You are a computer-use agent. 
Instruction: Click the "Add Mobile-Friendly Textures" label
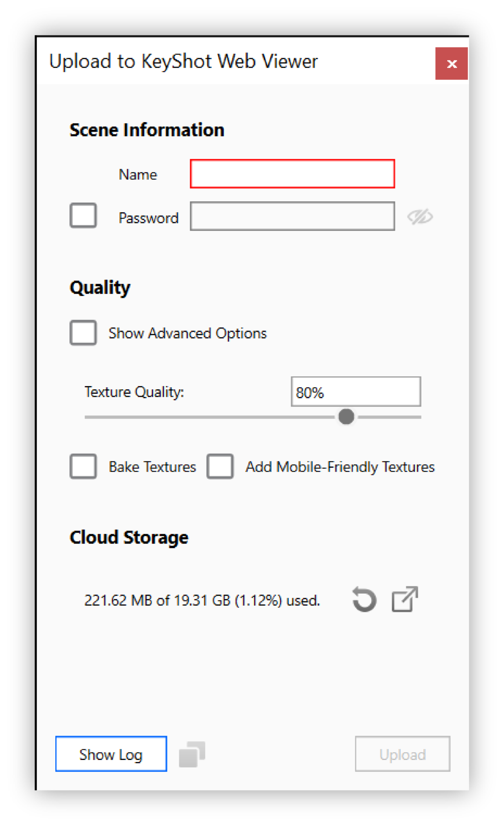pos(340,467)
